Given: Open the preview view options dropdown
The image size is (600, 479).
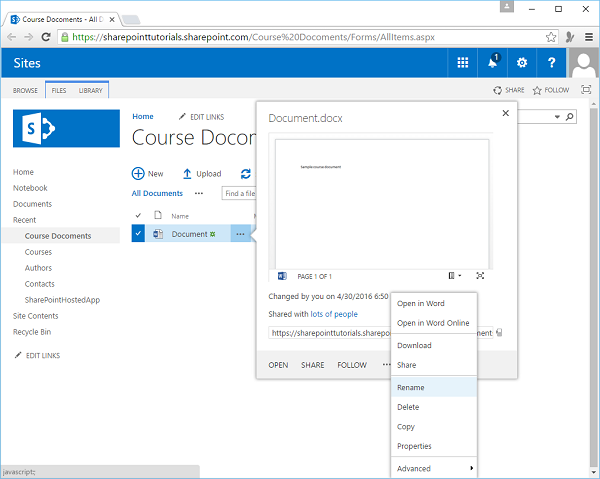Looking at the screenshot, I should tap(454, 276).
